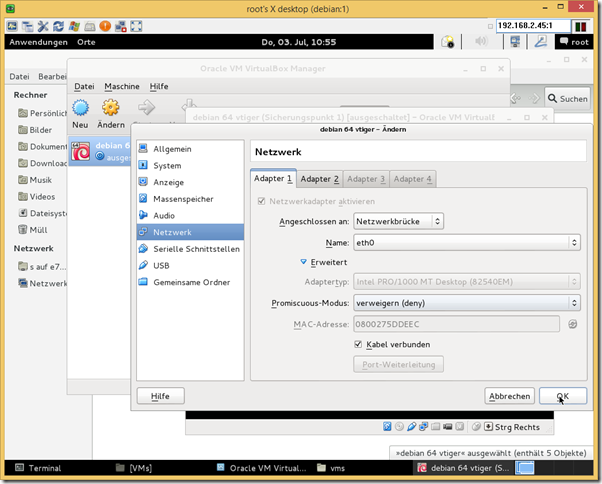Open Promiscuous-Modus dropdown
Image resolution: width=602 pixels, height=484 pixels.
[x=466, y=303]
